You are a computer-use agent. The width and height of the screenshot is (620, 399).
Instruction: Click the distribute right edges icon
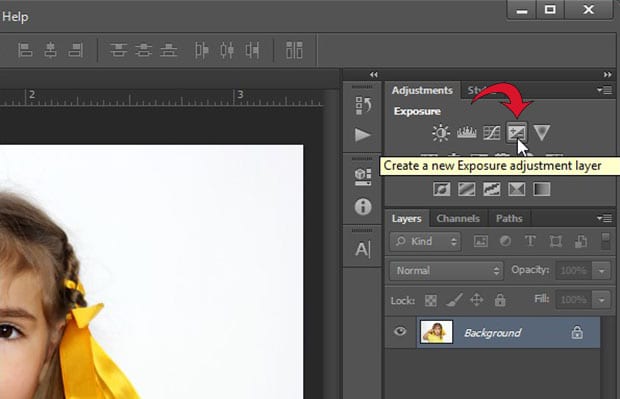tap(252, 51)
